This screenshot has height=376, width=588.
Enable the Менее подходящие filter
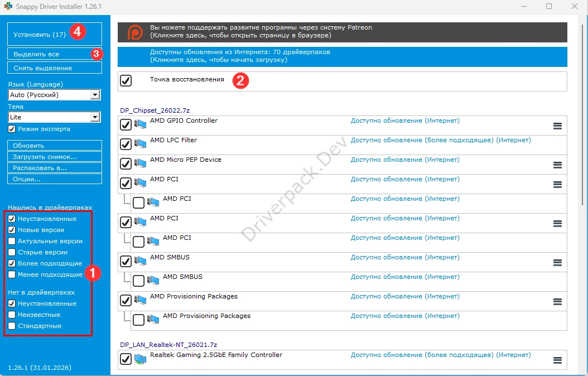coord(12,274)
